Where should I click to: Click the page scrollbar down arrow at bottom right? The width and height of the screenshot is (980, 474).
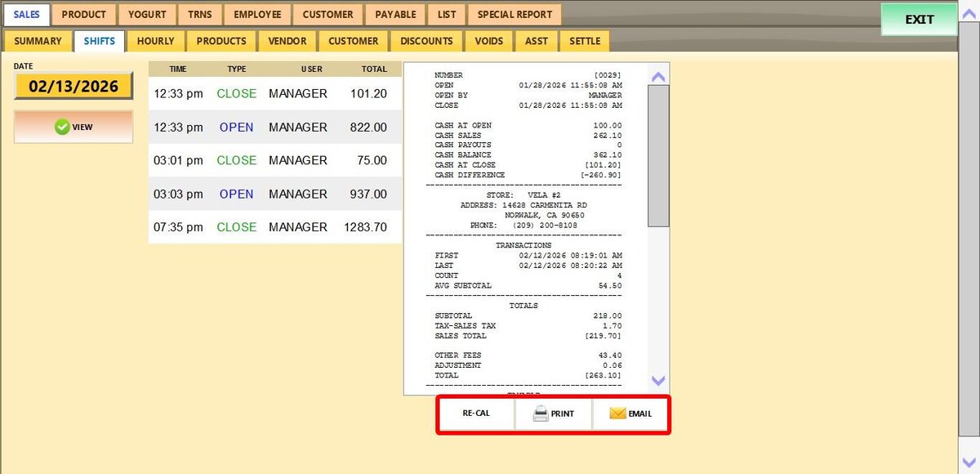[969, 464]
